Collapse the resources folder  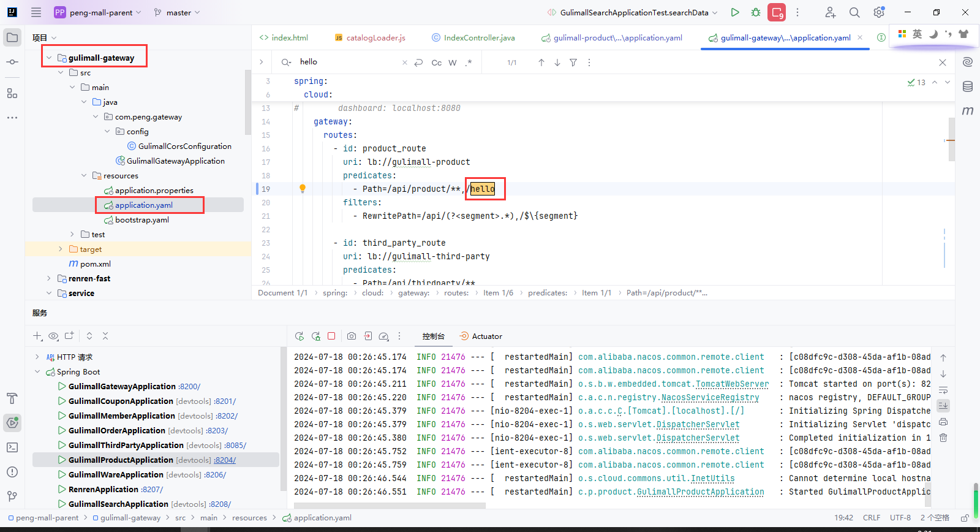point(84,175)
